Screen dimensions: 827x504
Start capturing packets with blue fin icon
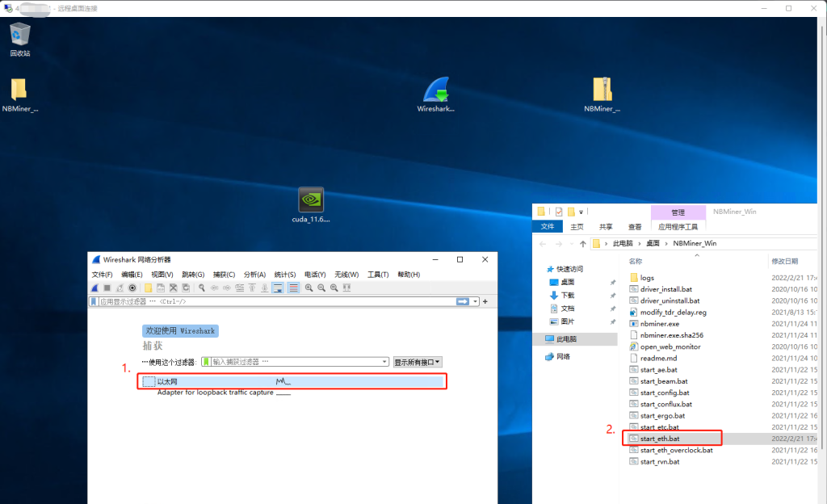[x=95, y=288]
